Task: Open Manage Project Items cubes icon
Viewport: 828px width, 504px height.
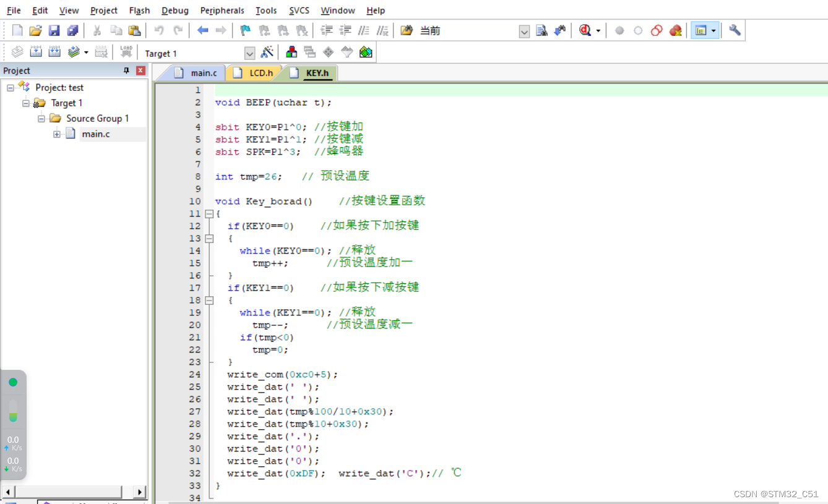Action: coord(291,53)
